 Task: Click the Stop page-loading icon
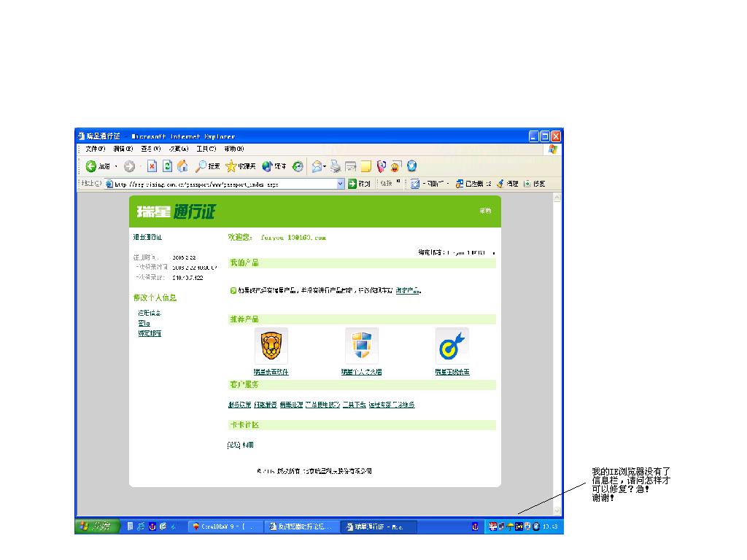(x=152, y=166)
